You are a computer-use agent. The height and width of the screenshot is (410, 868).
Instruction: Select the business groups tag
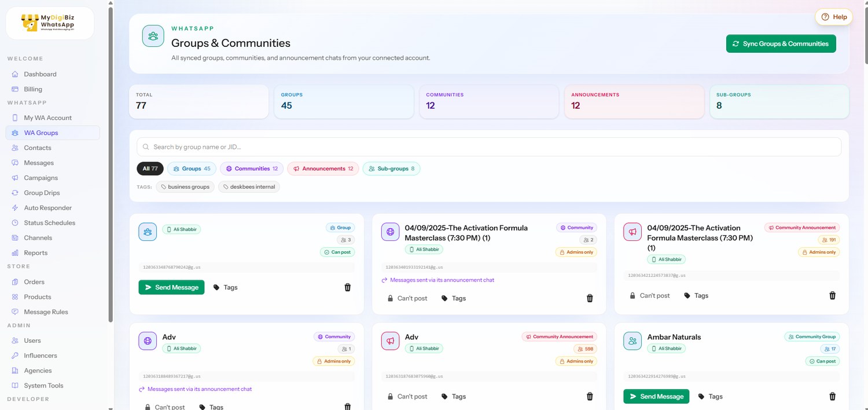[185, 187]
